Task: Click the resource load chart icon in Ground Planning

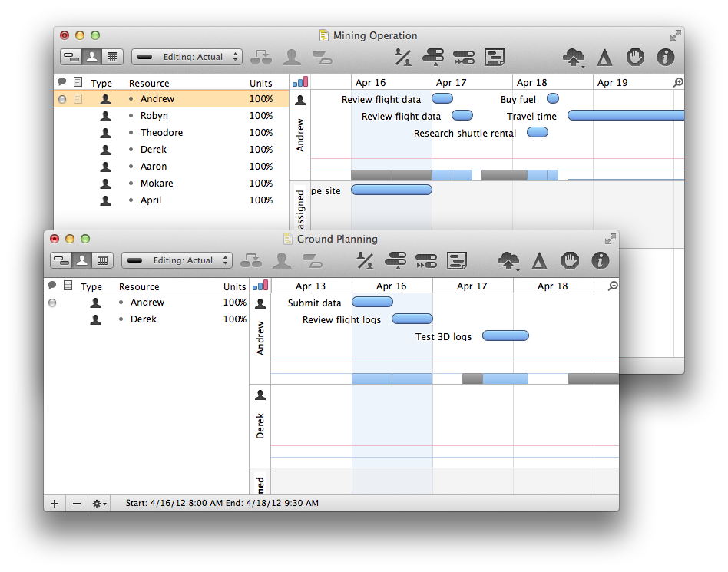Action: (x=260, y=286)
